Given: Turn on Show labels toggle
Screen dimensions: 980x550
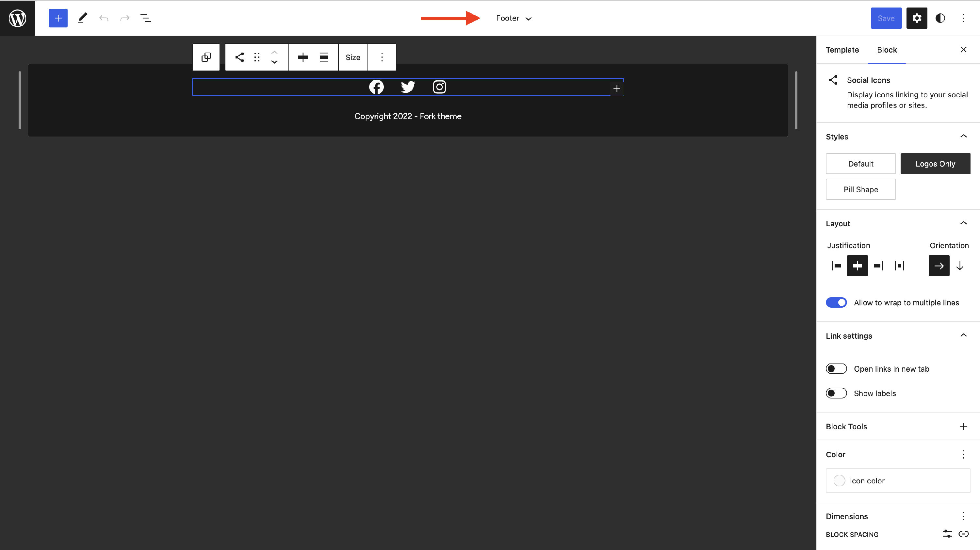Looking at the screenshot, I should click(836, 393).
